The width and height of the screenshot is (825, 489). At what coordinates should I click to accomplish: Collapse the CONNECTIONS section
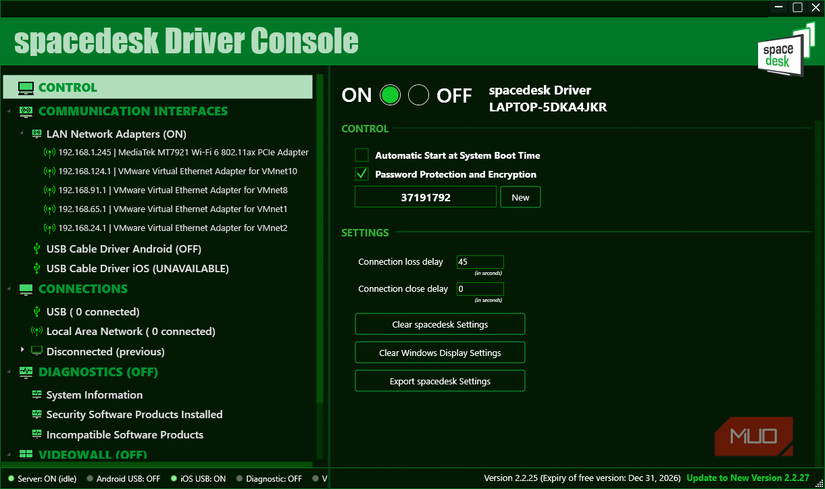pos(9,289)
